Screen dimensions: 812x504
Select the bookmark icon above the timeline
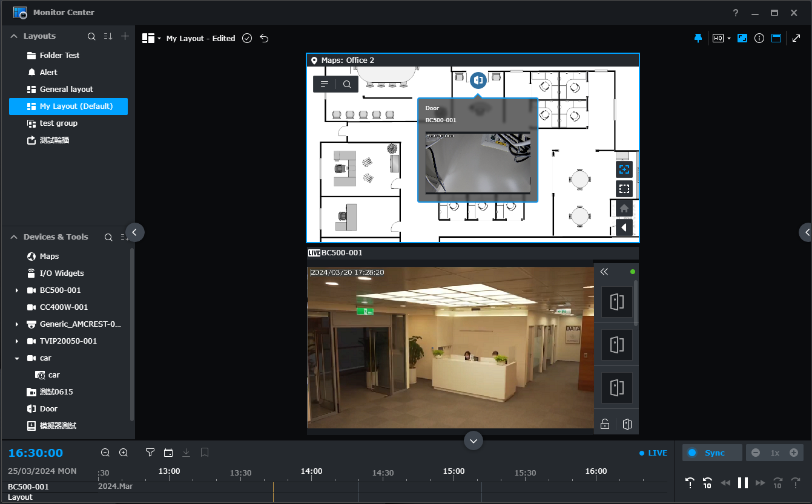coord(204,452)
